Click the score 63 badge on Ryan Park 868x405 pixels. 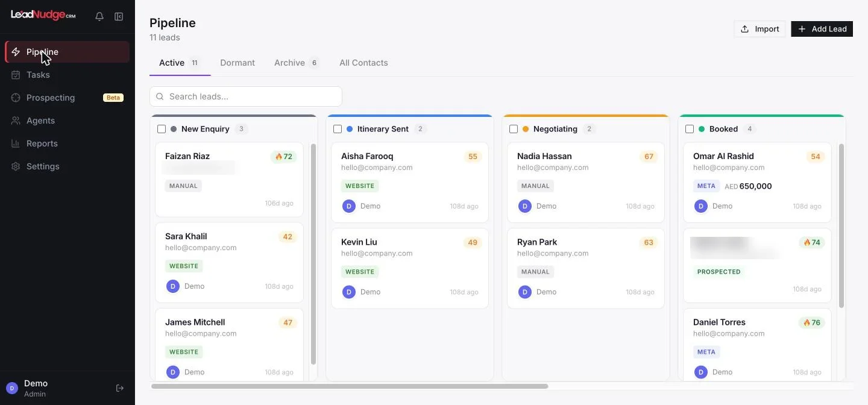click(649, 243)
